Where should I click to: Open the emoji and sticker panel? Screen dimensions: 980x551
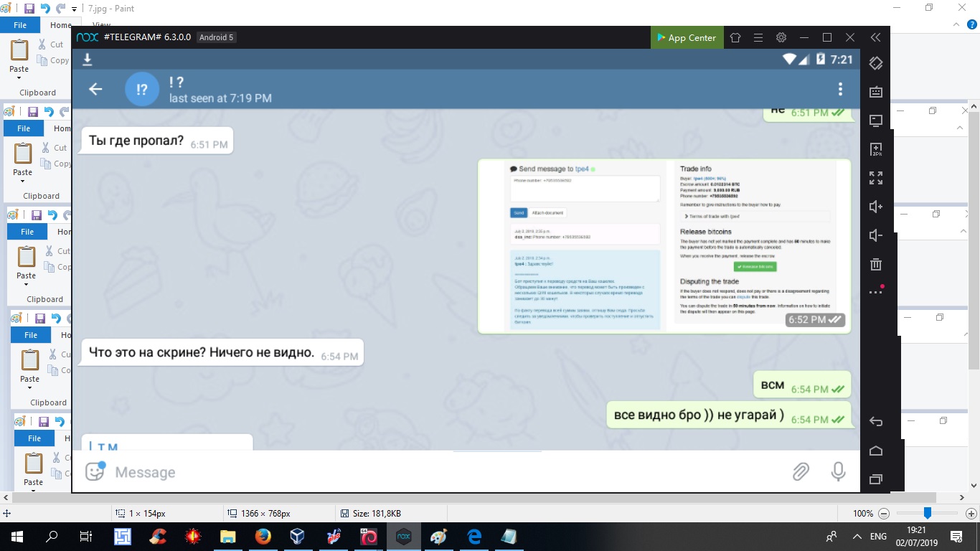pos(95,471)
